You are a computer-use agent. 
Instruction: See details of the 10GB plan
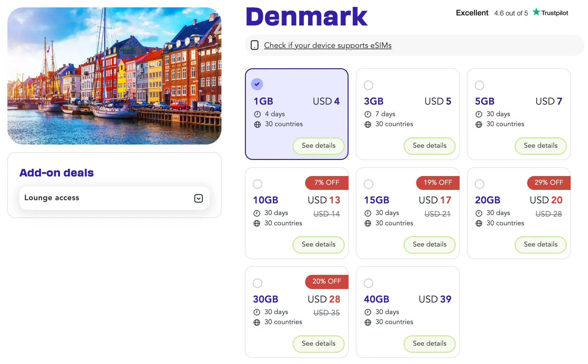[x=318, y=245]
